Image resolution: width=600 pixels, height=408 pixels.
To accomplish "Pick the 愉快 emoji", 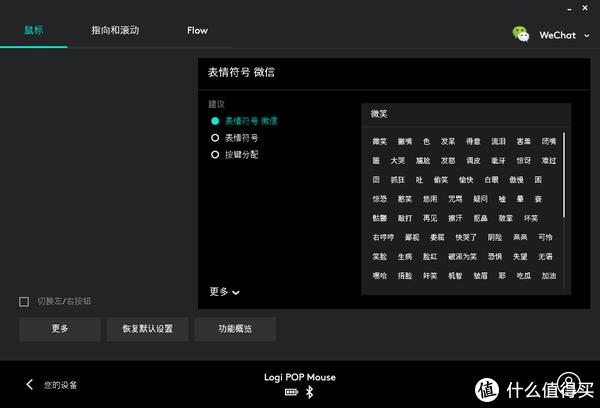I will pyautogui.click(x=466, y=180).
